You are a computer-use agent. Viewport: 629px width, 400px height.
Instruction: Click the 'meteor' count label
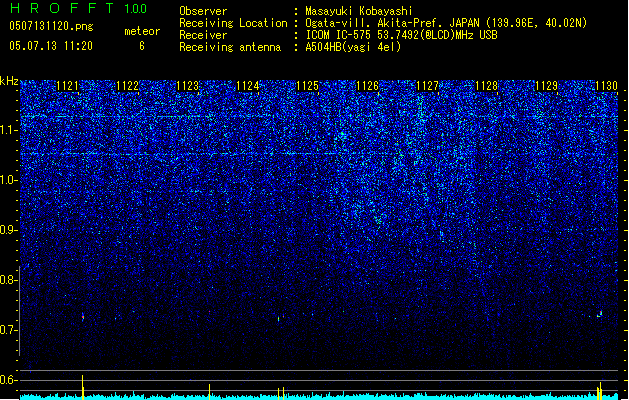click(x=142, y=31)
